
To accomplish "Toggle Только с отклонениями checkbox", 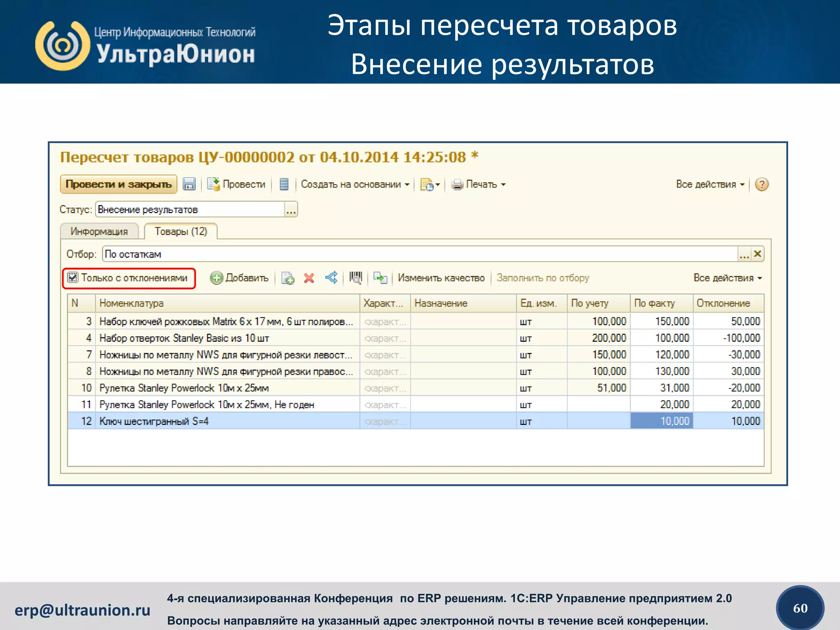I will (x=73, y=278).
